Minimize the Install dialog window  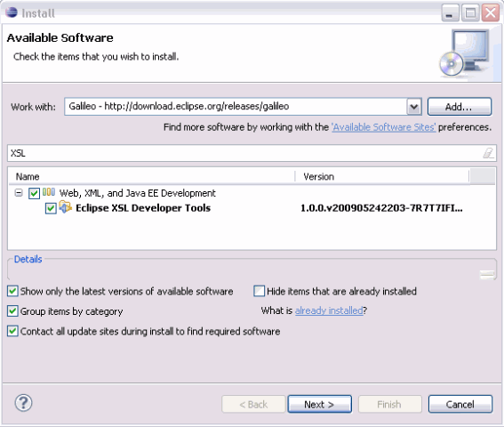(450, 13)
